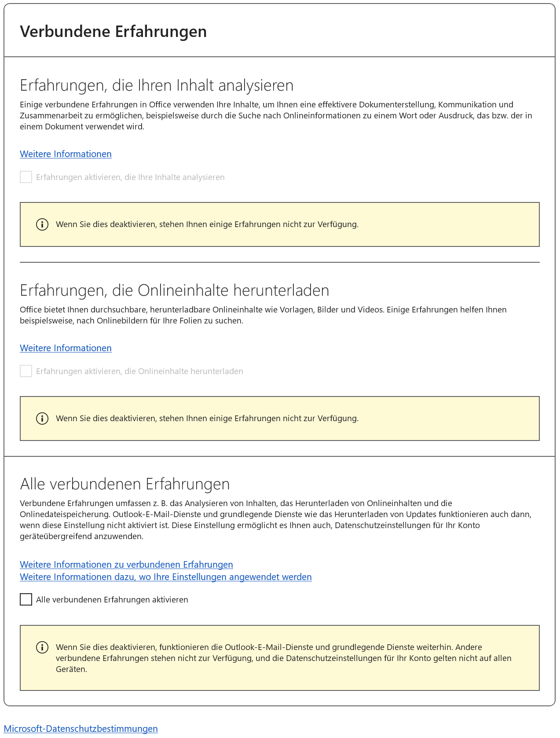Check the Alle verbundenen Erfahrungen aktivieren box
The width and height of the screenshot is (560, 738).
26,599
